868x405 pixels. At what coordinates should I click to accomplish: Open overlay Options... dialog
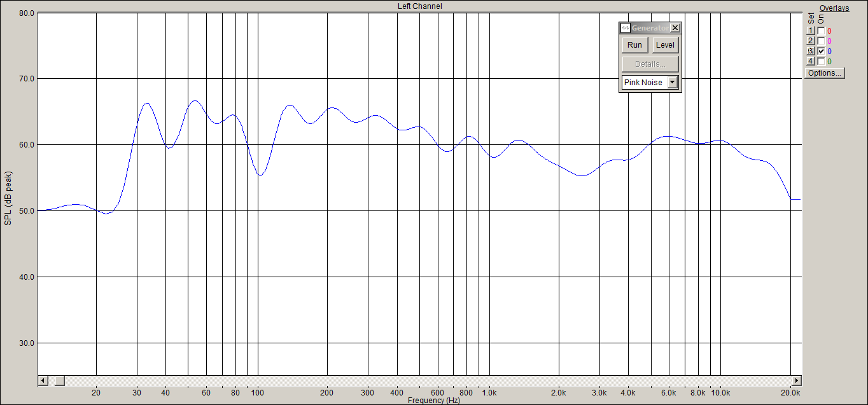[825, 73]
